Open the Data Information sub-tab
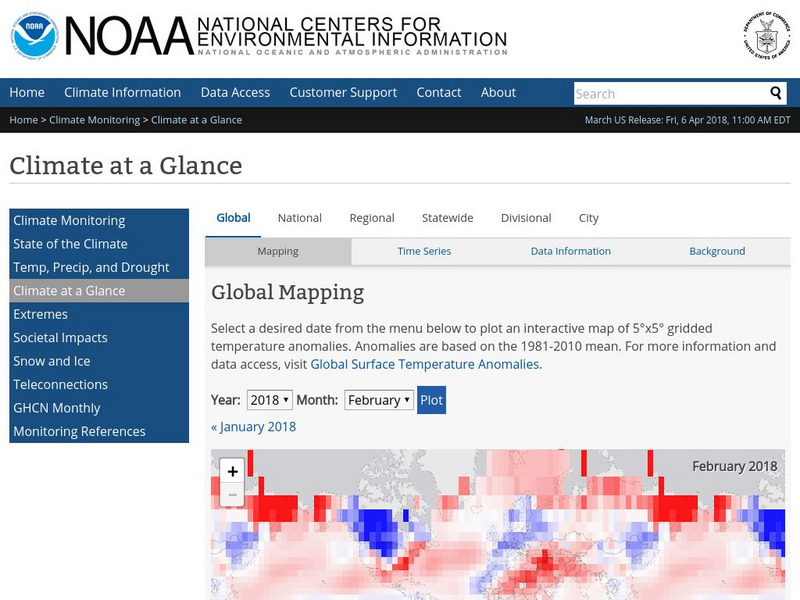 pyautogui.click(x=570, y=251)
